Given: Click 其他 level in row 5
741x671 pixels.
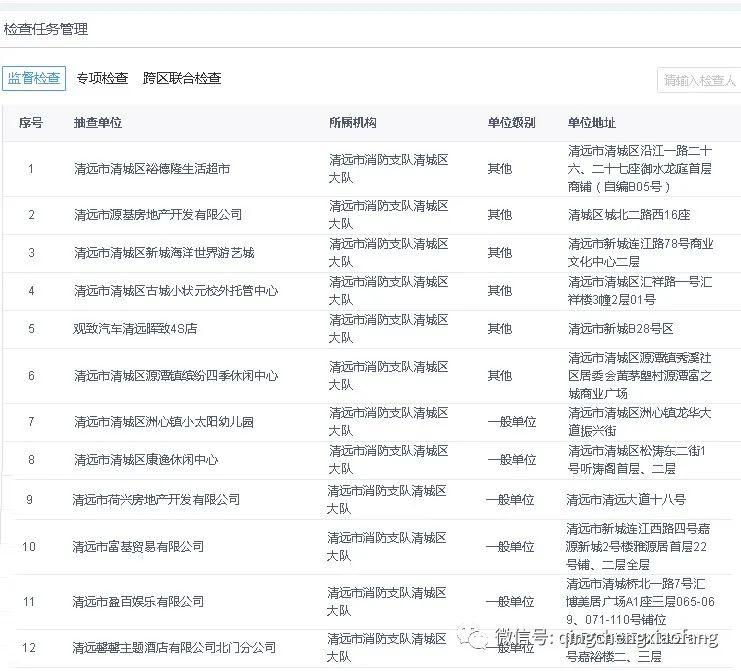Looking at the screenshot, I should click(500, 328).
